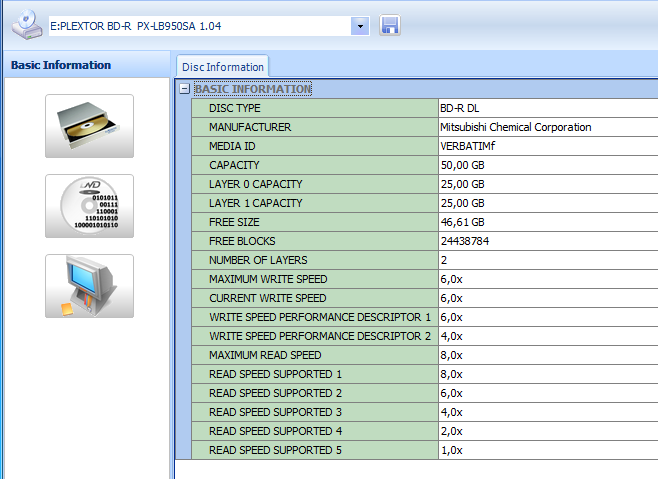Click the Basic Information panel heading
This screenshot has width=658, height=479.
61,65
